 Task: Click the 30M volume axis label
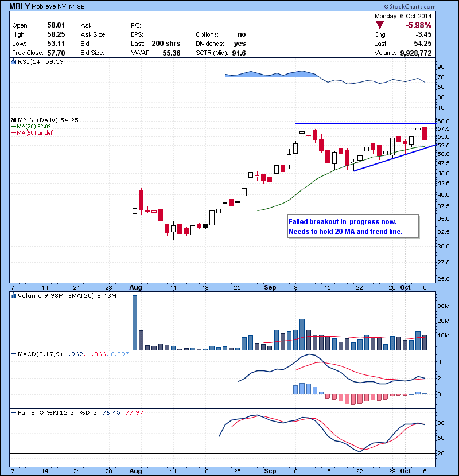click(443, 306)
